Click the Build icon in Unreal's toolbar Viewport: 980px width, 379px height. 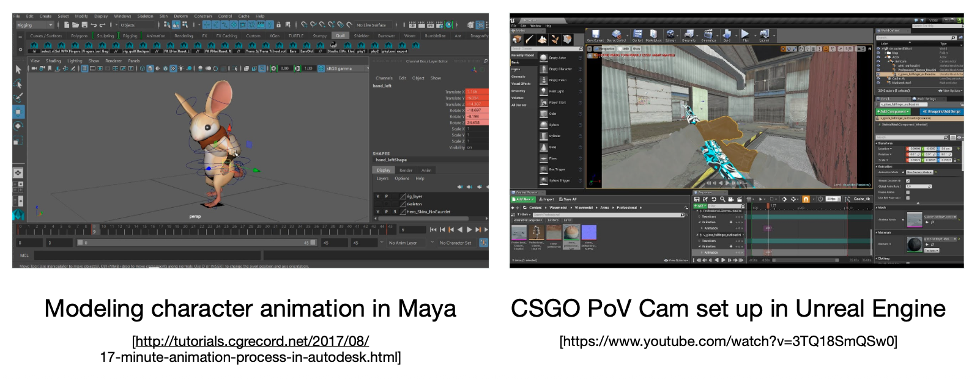coord(727,35)
